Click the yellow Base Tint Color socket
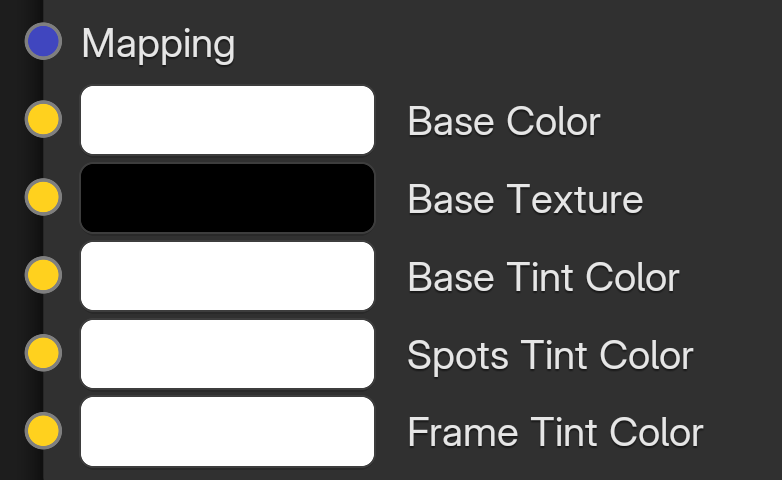 coord(43,275)
